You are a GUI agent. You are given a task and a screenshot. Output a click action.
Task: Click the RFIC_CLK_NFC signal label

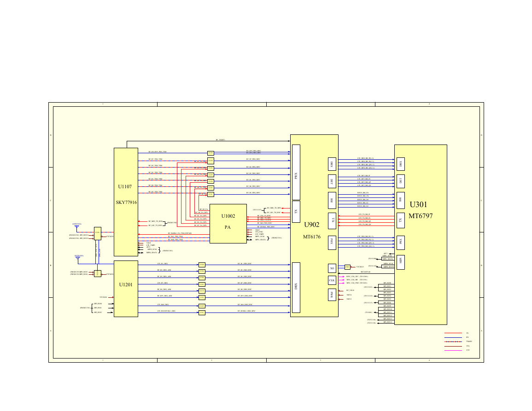(x=352, y=276)
